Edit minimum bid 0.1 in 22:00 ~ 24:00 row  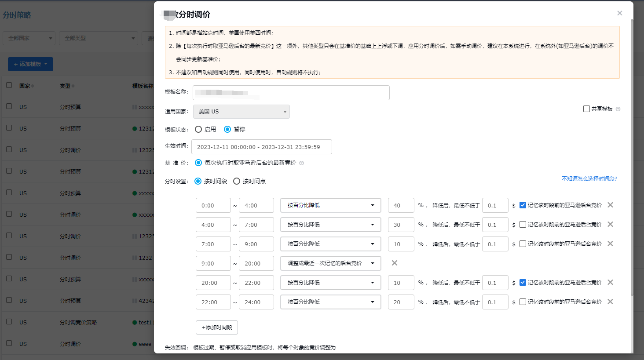(x=495, y=302)
